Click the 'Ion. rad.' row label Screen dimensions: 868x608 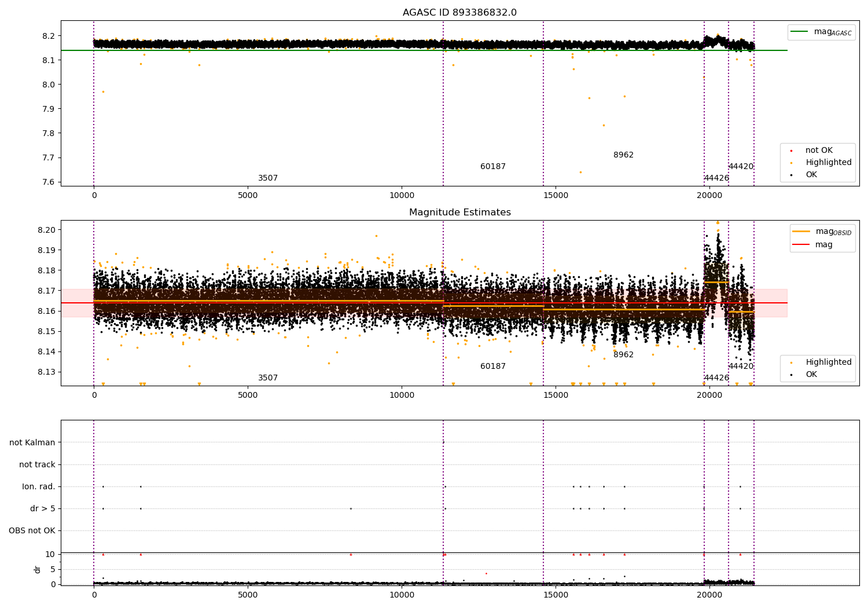39,486
